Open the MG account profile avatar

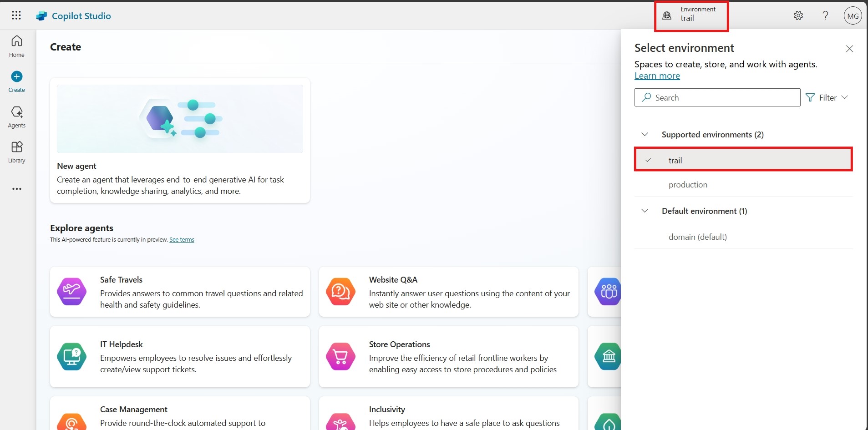click(852, 16)
